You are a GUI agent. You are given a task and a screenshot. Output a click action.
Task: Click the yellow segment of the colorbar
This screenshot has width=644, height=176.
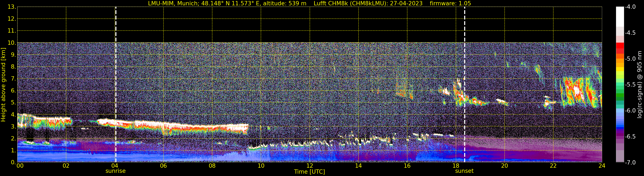[620, 69]
